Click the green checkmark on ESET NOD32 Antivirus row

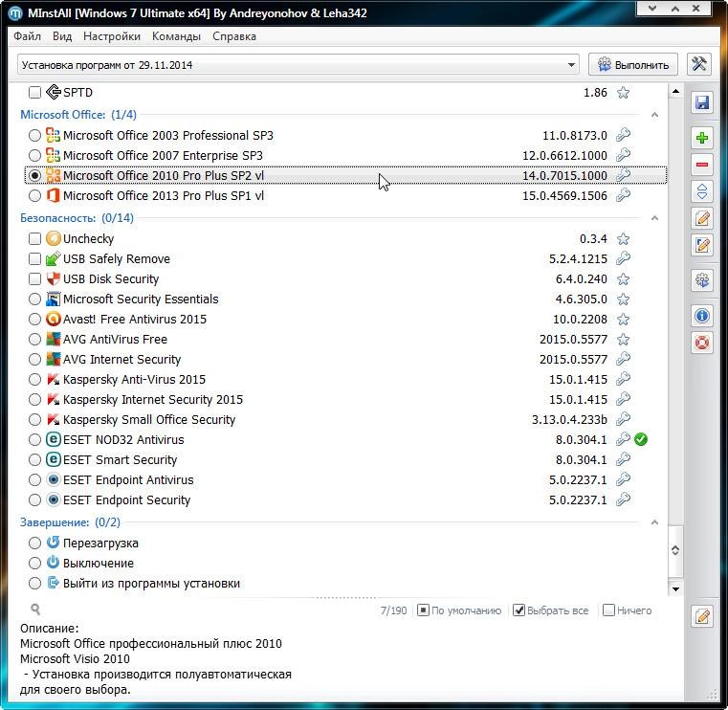tap(641, 439)
